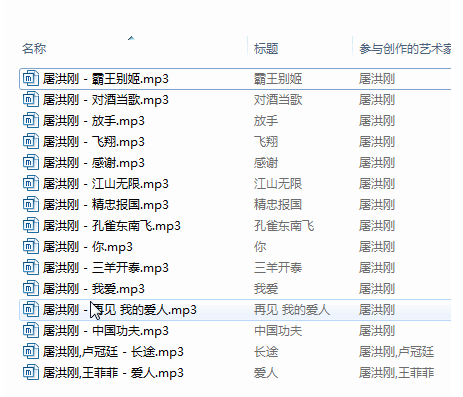Sort by the 标题 column header

click(x=266, y=49)
